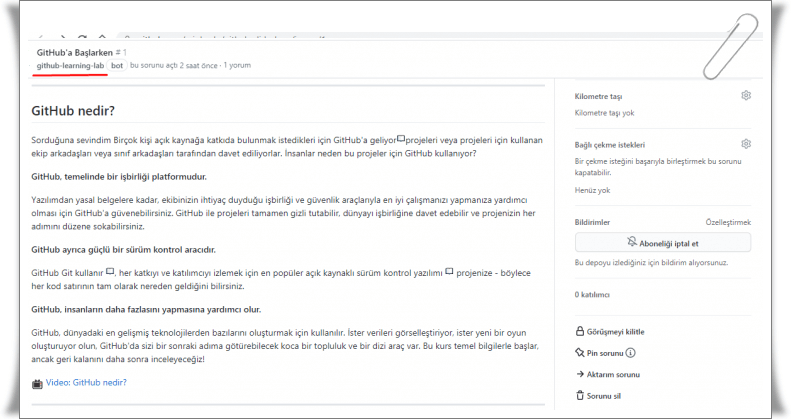
Task: Click the Bağlı çekme istekleri heading
Action: [x=609, y=145]
